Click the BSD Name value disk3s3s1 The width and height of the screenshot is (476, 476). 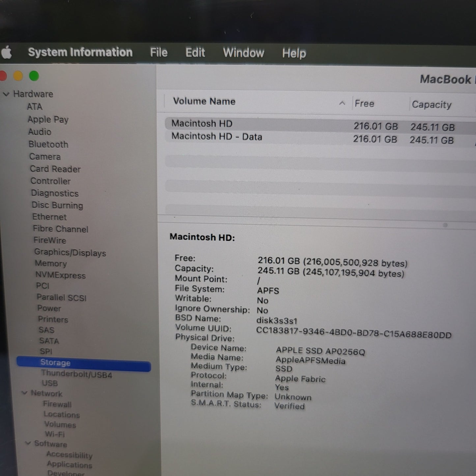[x=277, y=321]
